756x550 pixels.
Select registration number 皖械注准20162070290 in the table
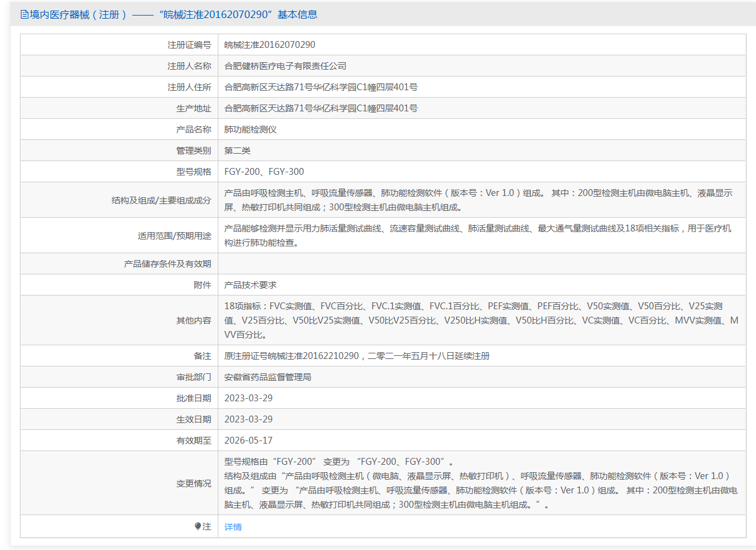click(x=270, y=45)
